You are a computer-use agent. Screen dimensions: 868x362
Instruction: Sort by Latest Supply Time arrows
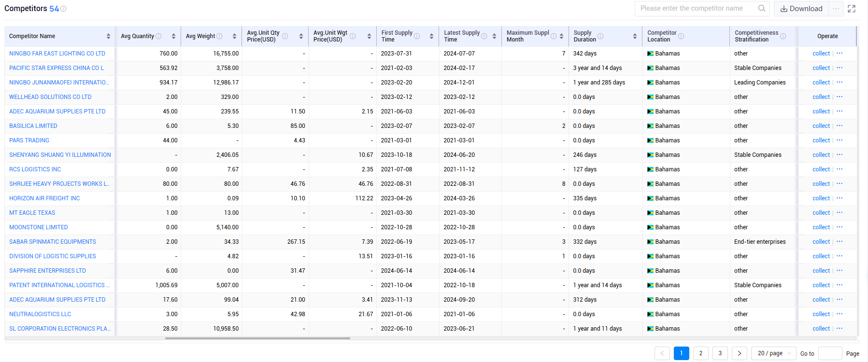tap(494, 36)
